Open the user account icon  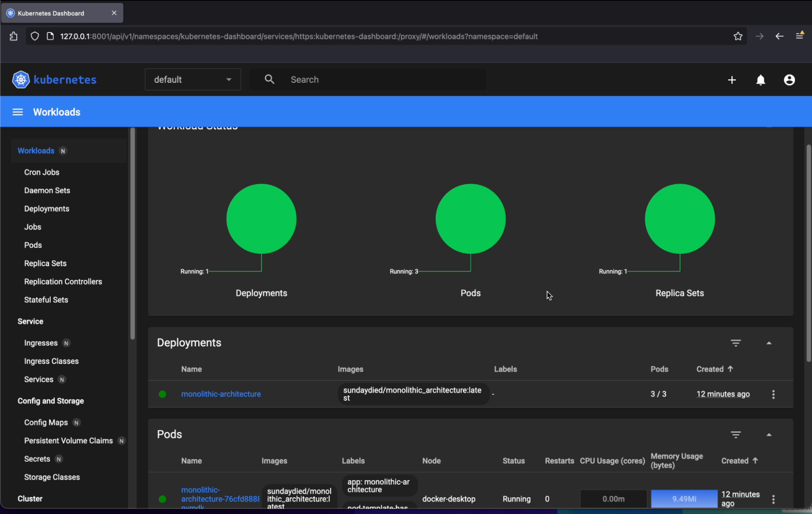[789, 80]
